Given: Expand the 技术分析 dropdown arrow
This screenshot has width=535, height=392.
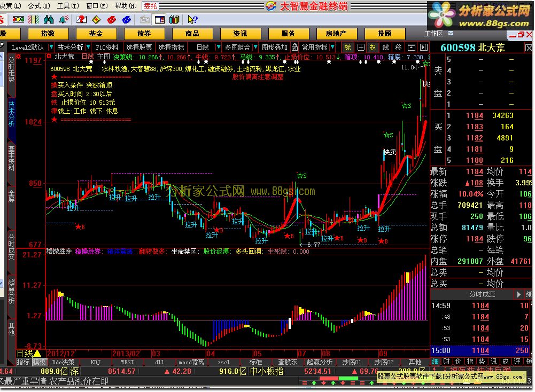Looking at the screenshot, I should [88, 47].
